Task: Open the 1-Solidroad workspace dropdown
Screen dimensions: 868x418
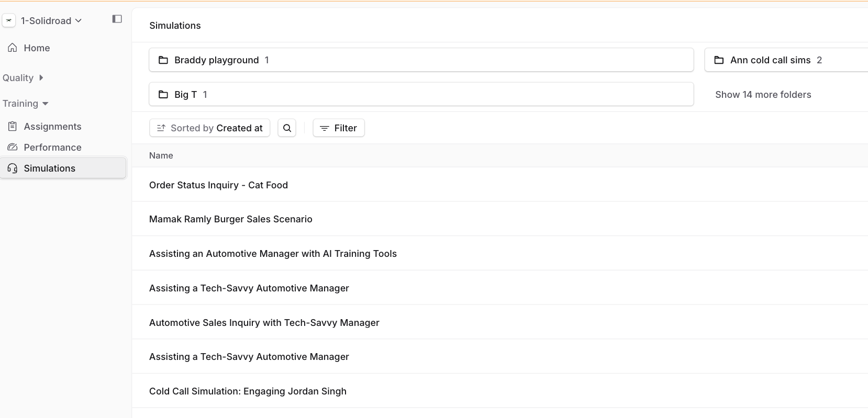Action: [x=51, y=21]
